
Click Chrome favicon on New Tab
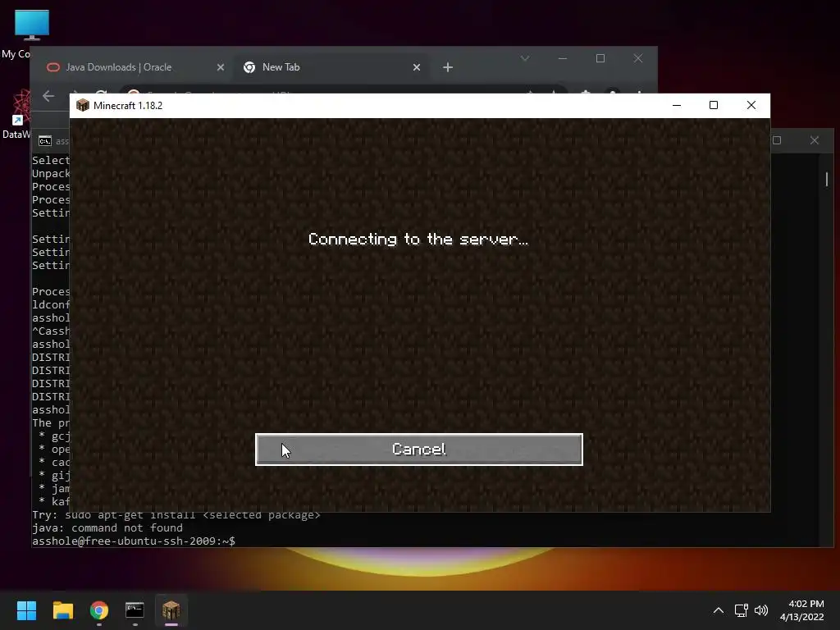click(249, 67)
